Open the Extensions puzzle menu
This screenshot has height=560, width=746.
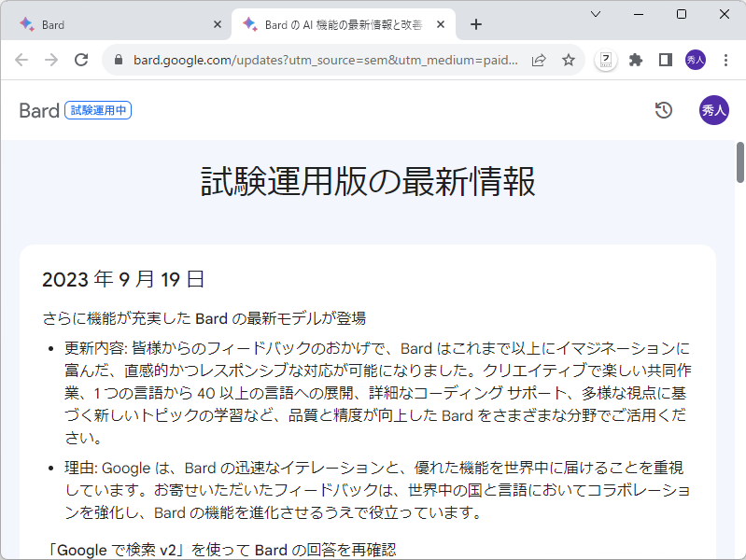click(636, 60)
